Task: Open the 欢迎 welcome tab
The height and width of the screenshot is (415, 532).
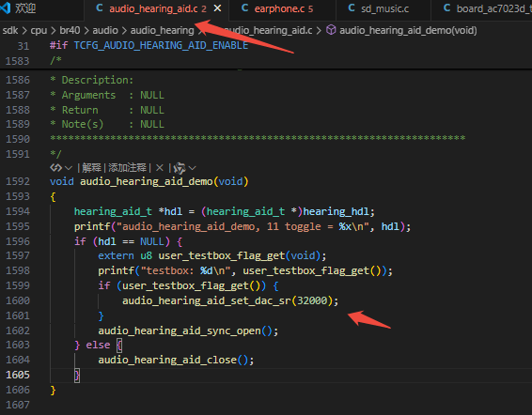Action: 25,8
